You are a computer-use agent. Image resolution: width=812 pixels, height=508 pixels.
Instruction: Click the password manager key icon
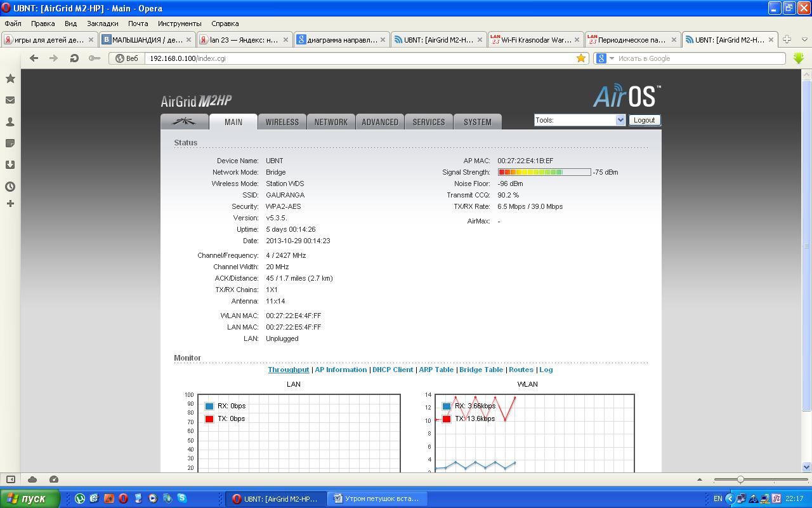[95, 58]
